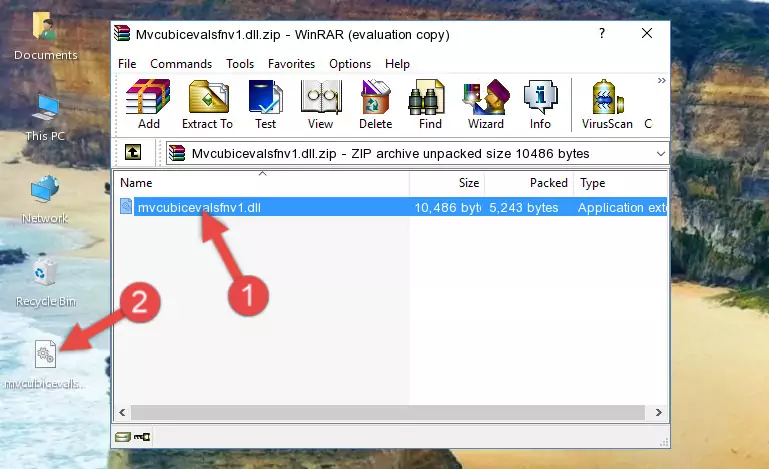Open the Find binoculars tool
The image size is (769, 469).
tap(430, 104)
